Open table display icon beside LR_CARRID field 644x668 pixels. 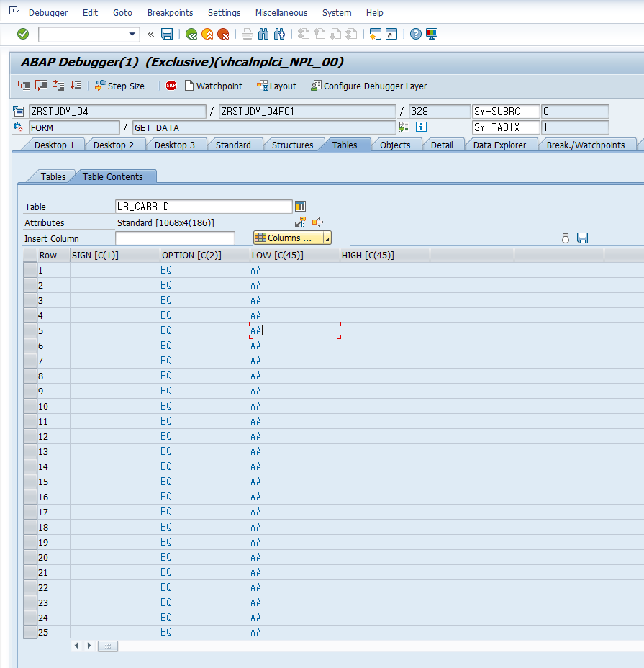point(300,207)
